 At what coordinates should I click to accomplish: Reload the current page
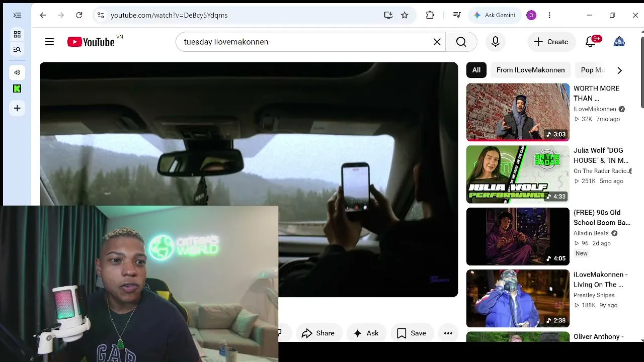coord(79,15)
